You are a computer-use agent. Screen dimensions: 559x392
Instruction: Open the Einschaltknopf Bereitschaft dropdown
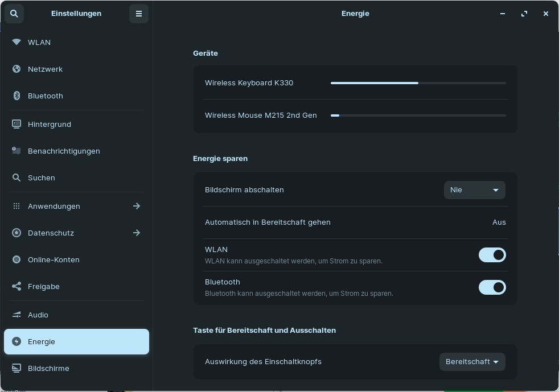pos(472,362)
